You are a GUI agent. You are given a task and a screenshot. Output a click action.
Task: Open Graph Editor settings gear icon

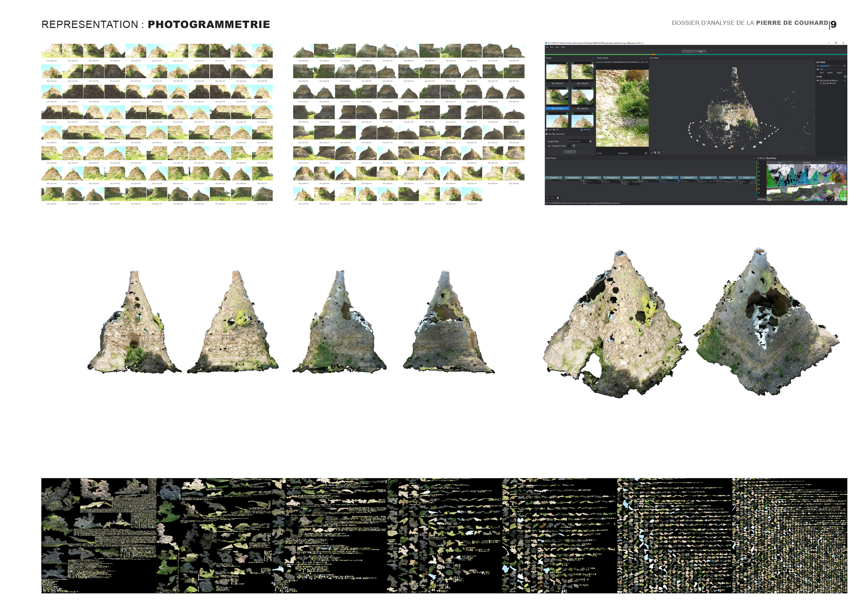[558, 198]
